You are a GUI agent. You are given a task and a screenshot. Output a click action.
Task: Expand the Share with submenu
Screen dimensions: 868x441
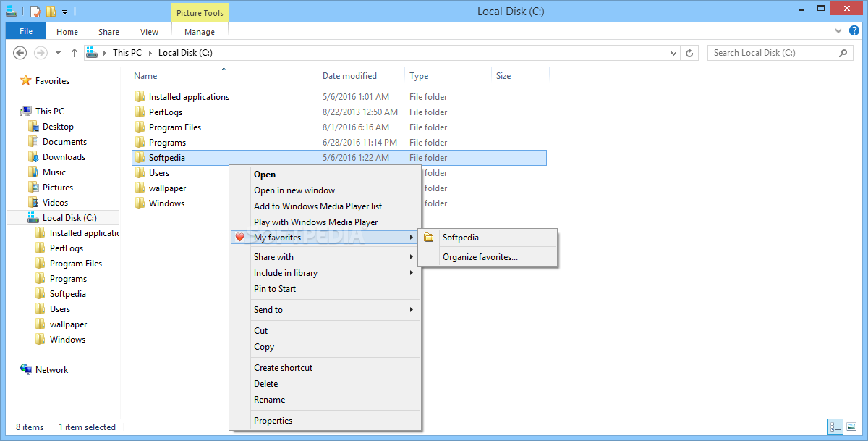coord(325,257)
